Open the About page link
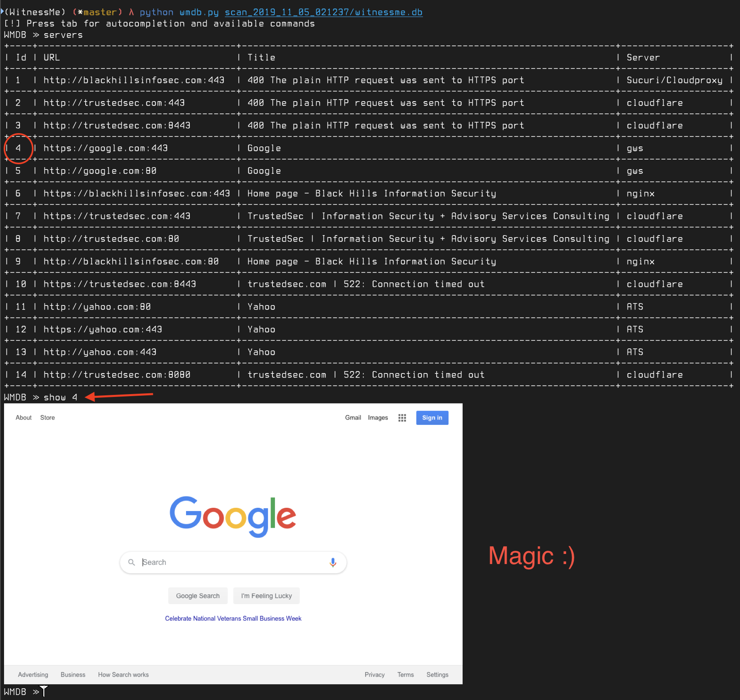Screen dimensions: 740x700 (23, 417)
